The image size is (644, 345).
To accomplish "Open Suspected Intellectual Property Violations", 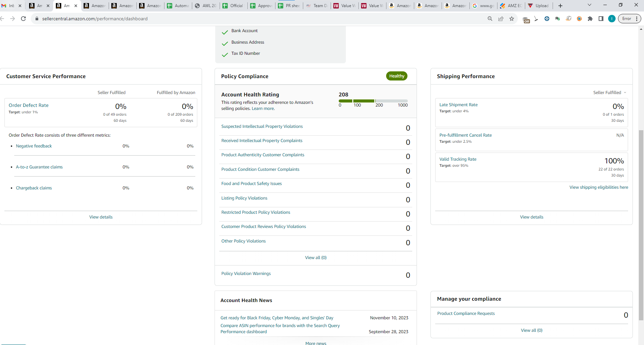I will pos(262,127).
